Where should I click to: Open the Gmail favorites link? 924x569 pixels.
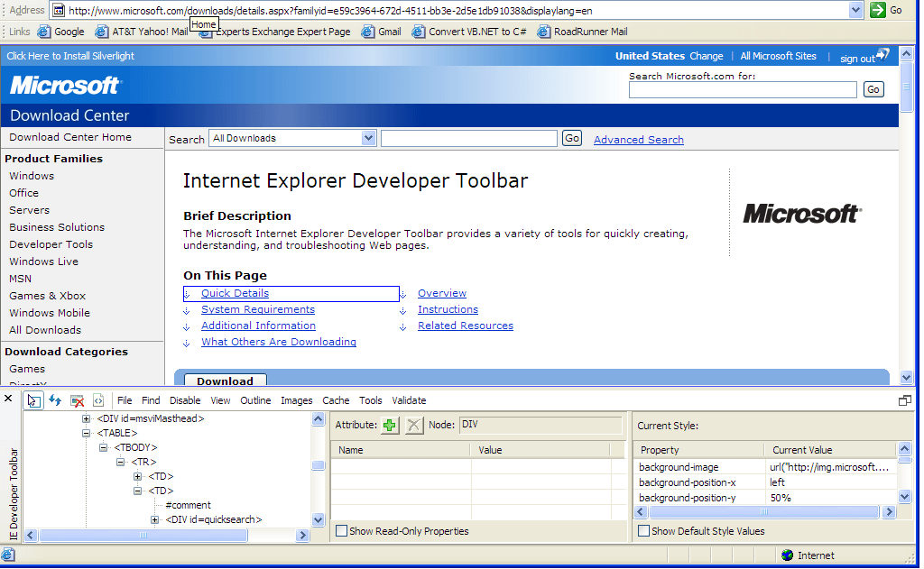click(382, 32)
